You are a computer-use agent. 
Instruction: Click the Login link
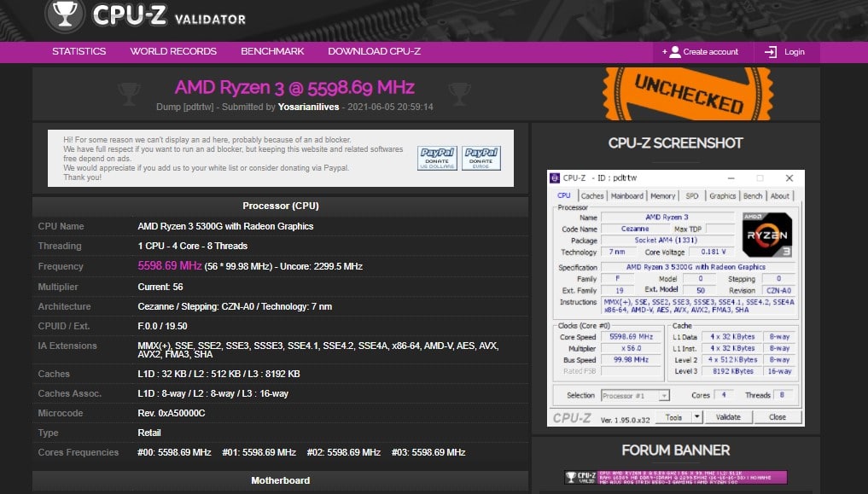pos(795,52)
